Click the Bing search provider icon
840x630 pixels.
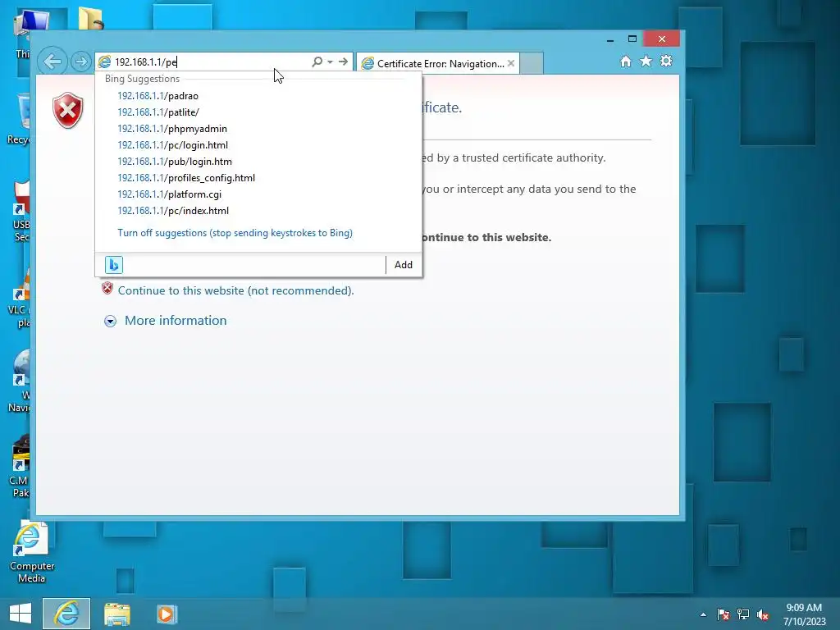point(113,265)
